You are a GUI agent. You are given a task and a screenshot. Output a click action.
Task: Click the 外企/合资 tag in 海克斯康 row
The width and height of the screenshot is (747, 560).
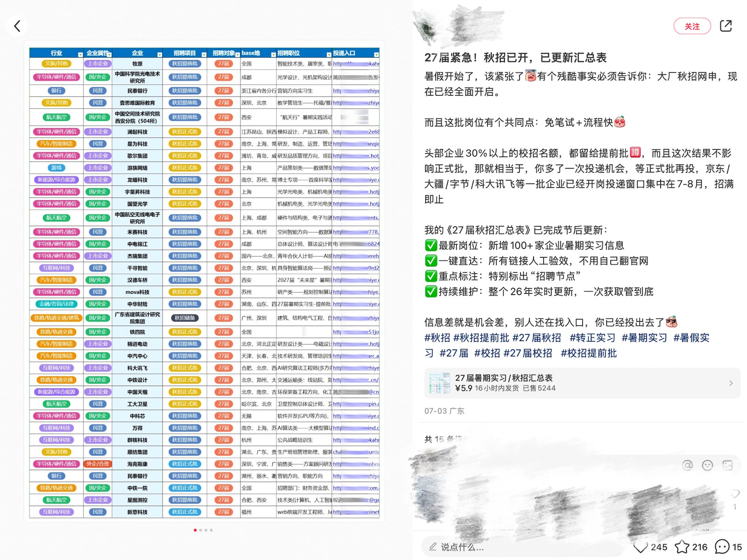coord(98,464)
